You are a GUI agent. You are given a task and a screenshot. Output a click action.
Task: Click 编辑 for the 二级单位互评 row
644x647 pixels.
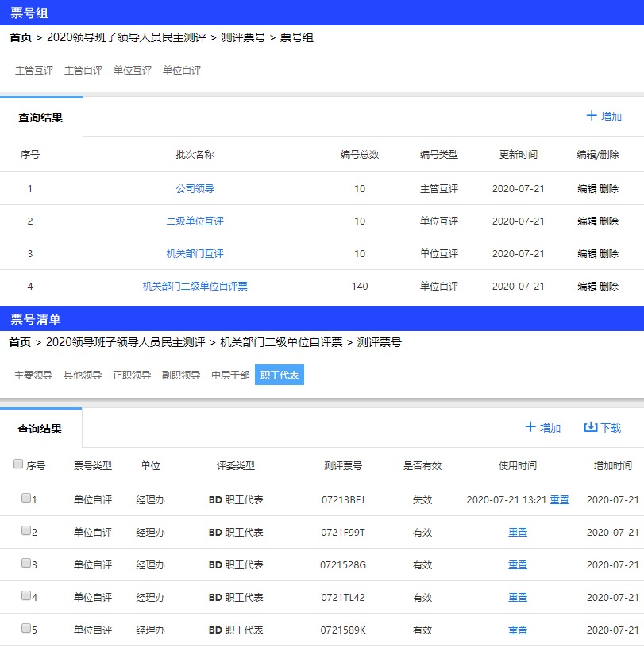click(x=587, y=221)
